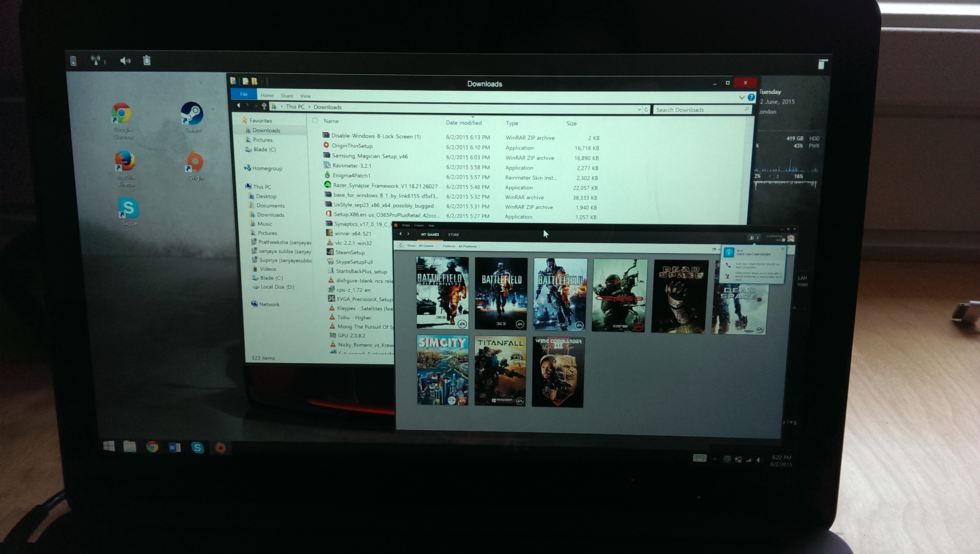Go back in Origin navigation
980x554 pixels.
tap(400, 234)
